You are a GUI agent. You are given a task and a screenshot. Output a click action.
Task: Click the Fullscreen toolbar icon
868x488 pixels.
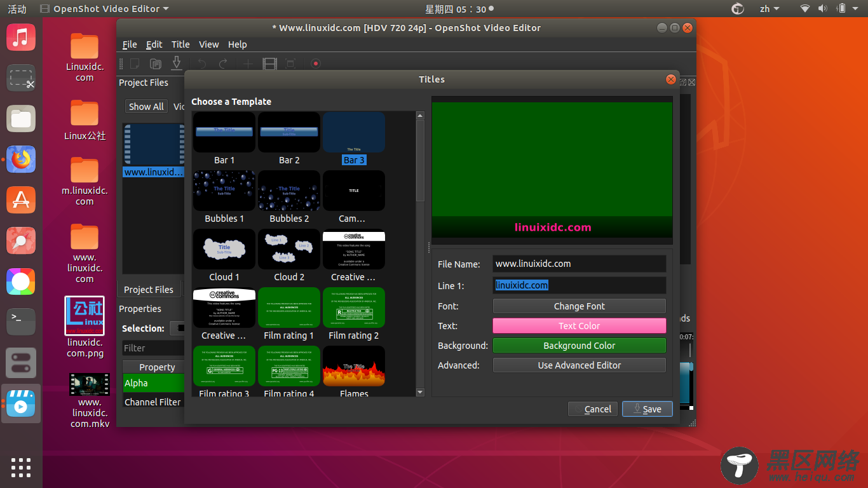pyautogui.click(x=290, y=64)
